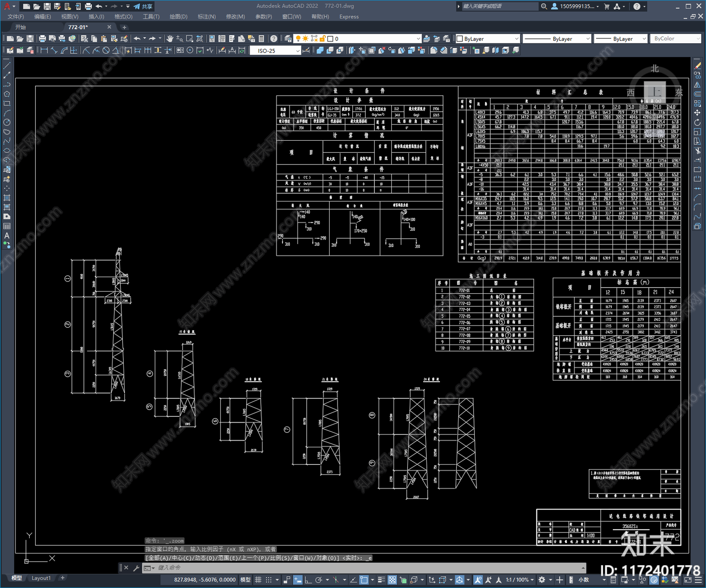Click the ByLayer color swatch square
Viewport: 706px width, 588px height.
click(460, 39)
